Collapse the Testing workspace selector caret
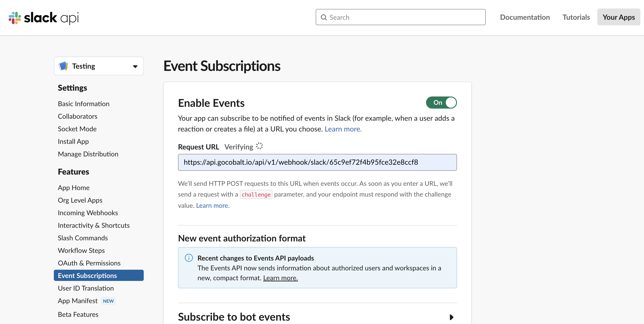Image resolution: width=644 pixels, height=324 pixels. [135, 66]
